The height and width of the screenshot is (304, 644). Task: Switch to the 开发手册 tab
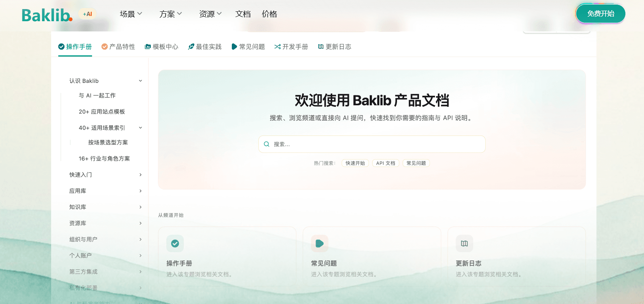pos(291,47)
